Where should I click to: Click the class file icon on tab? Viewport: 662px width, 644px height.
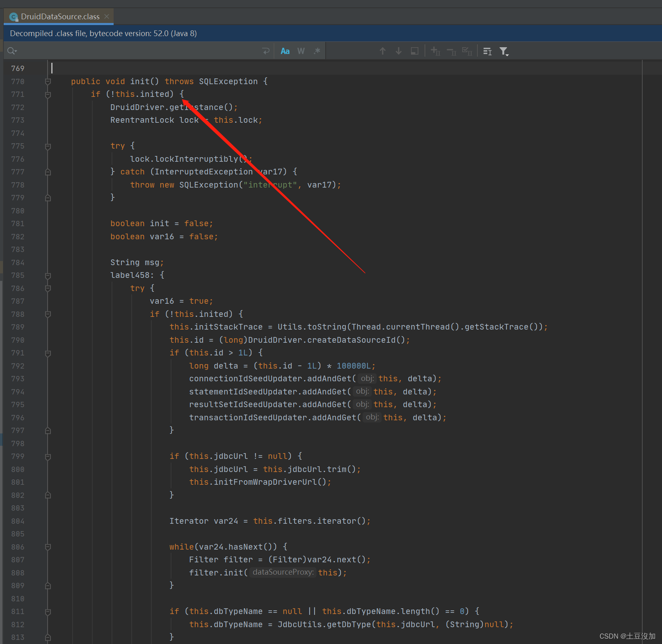14,17
